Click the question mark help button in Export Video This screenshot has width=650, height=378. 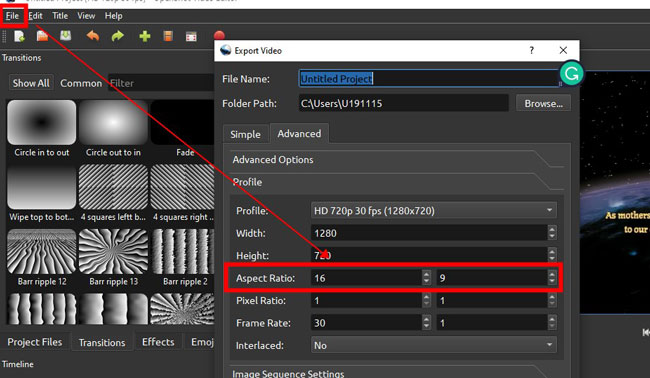pos(531,50)
